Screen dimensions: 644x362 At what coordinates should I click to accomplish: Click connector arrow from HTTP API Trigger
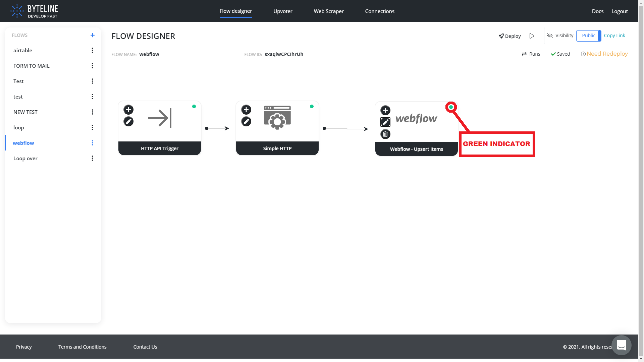point(217,128)
